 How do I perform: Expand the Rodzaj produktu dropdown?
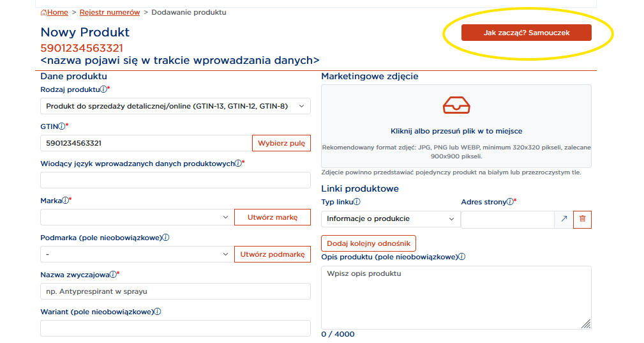[x=175, y=106]
